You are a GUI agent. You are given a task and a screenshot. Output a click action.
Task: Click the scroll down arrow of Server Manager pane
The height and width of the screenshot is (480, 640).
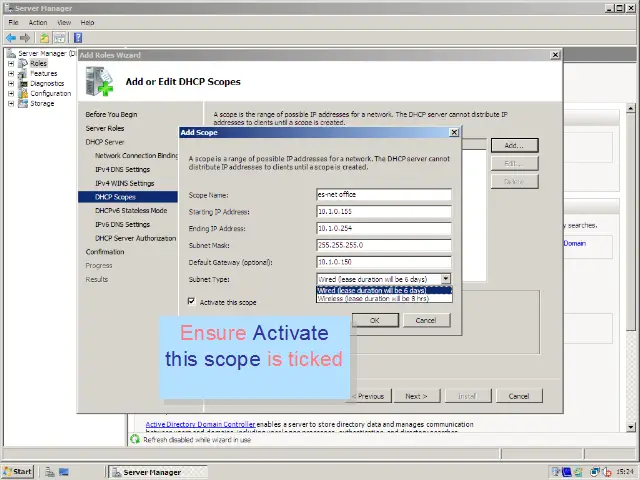click(x=631, y=427)
